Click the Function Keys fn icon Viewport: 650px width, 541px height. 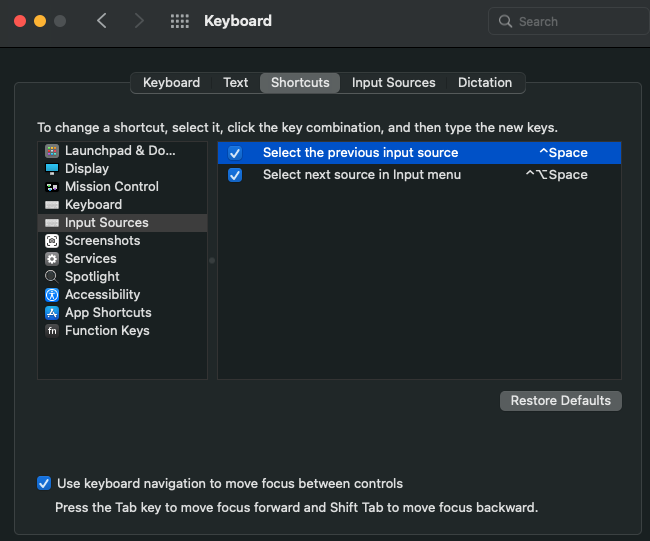point(52,331)
